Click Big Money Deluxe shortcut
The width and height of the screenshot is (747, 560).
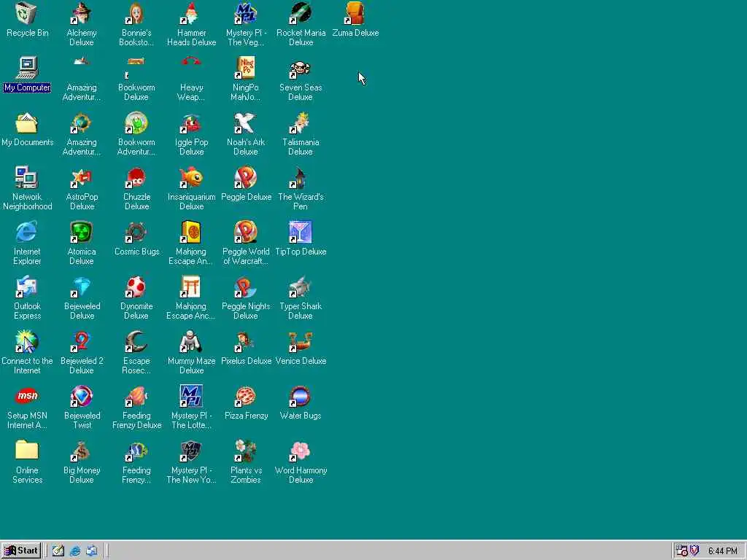tap(82, 451)
